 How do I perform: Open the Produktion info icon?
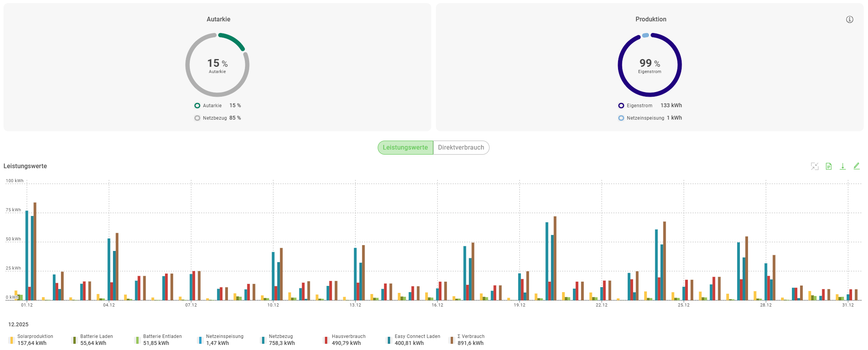[849, 19]
